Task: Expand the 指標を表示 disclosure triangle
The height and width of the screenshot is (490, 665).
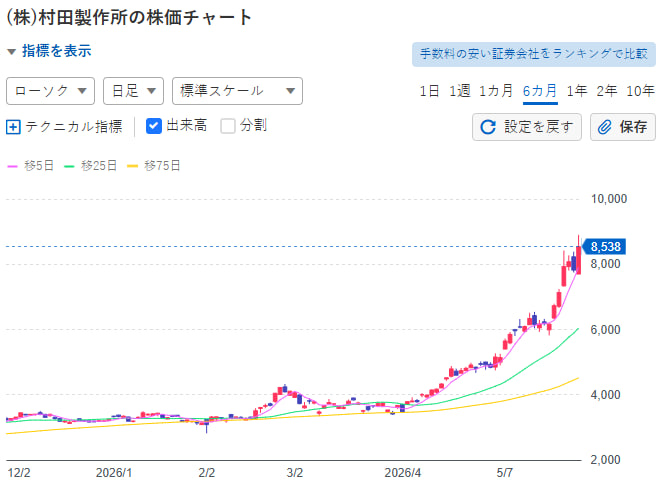Action: (11, 52)
